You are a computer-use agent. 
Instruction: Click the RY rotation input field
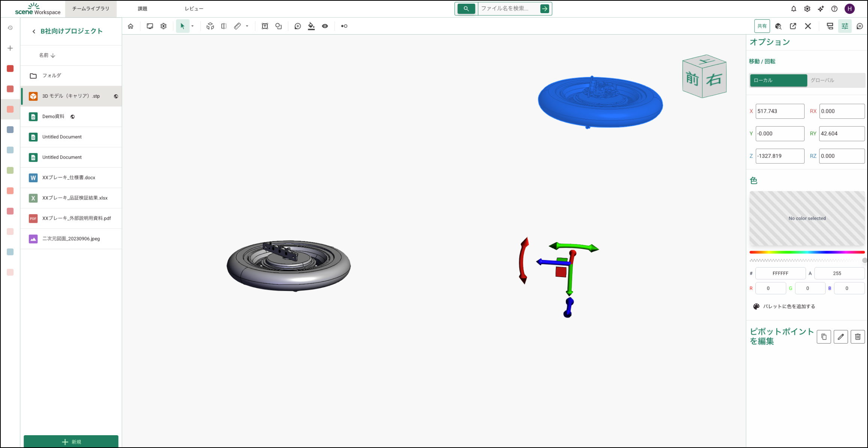click(x=841, y=134)
